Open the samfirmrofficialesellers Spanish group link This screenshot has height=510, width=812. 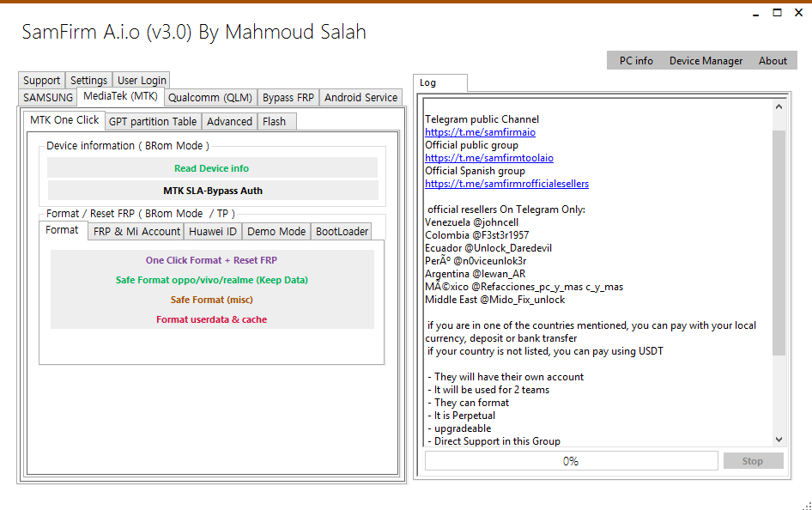(x=506, y=184)
